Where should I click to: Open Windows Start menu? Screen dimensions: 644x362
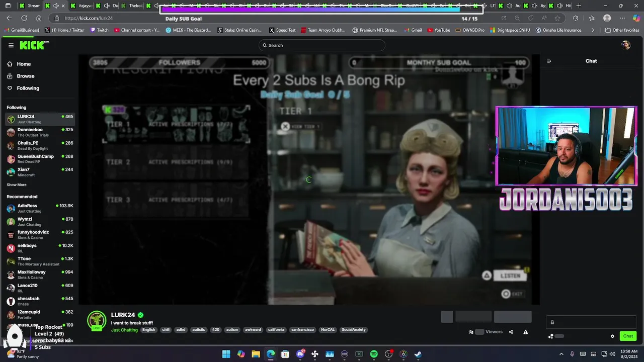pyautogui.click(x=226, y=354)
